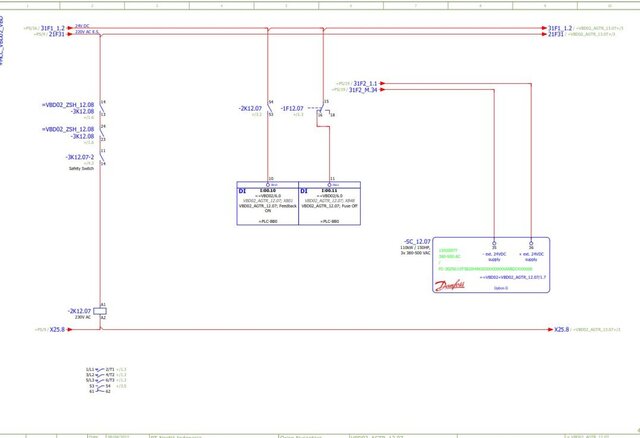The height and width of the screenshot is (438, 640).
Task: Open the X25.8 reference at bottom right
Action: (x=562, y=329)
